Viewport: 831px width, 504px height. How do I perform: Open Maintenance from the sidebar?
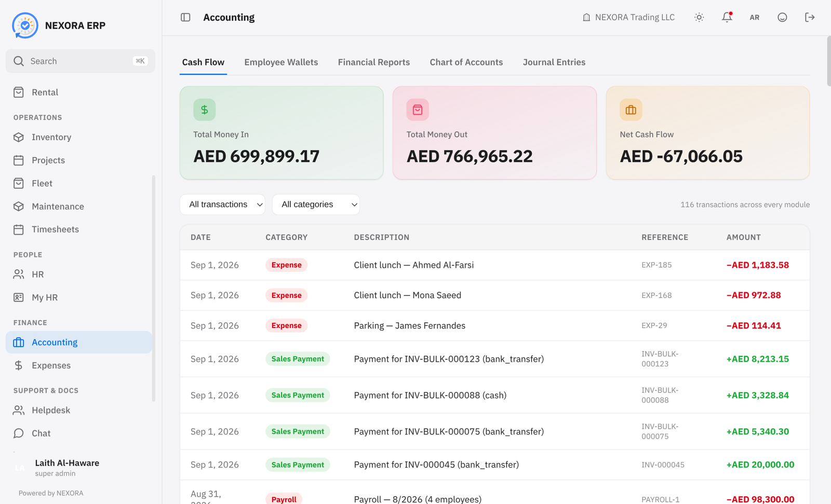tap(79, 207)
